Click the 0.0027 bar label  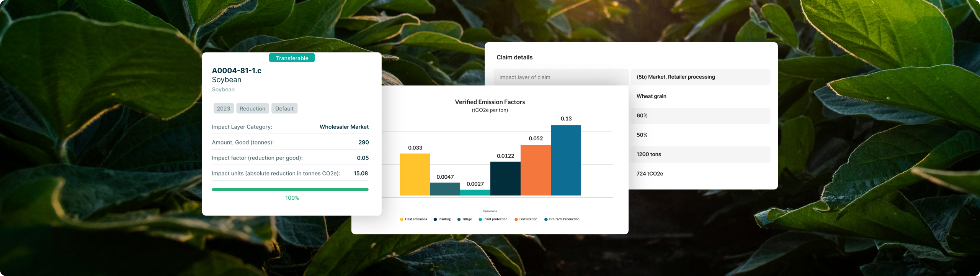coord(475,184)
